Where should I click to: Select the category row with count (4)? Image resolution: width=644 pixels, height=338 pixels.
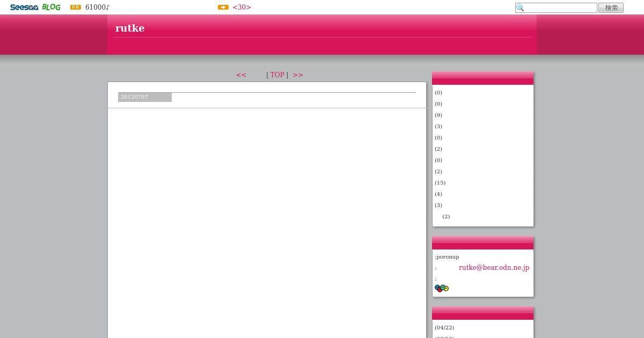click(438, 194)
